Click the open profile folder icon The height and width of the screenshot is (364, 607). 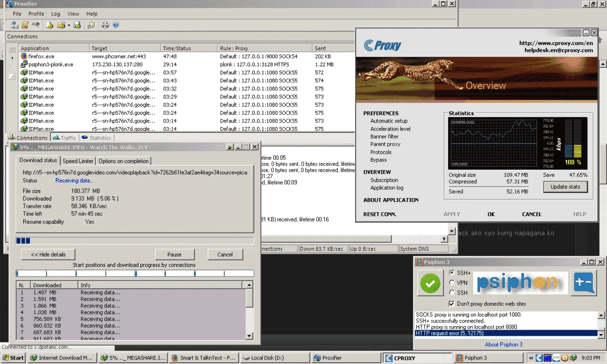click(x=61, y=25)
